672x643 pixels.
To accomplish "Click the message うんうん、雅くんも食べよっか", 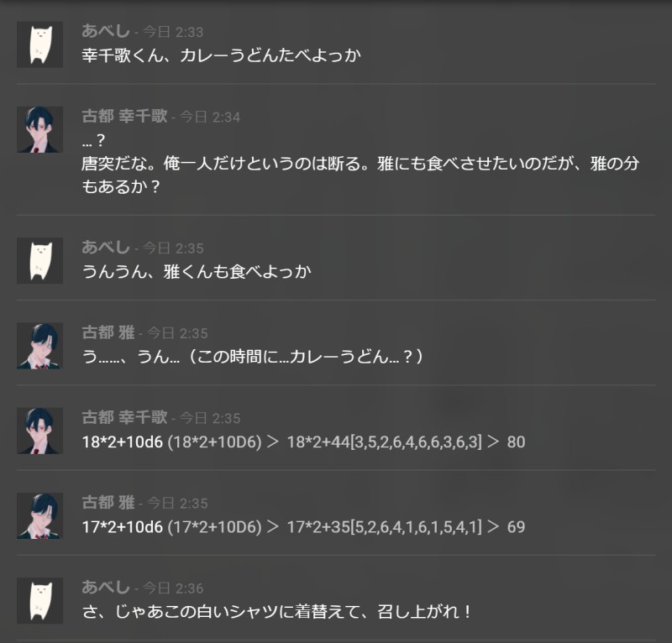I will coord(197,272).
